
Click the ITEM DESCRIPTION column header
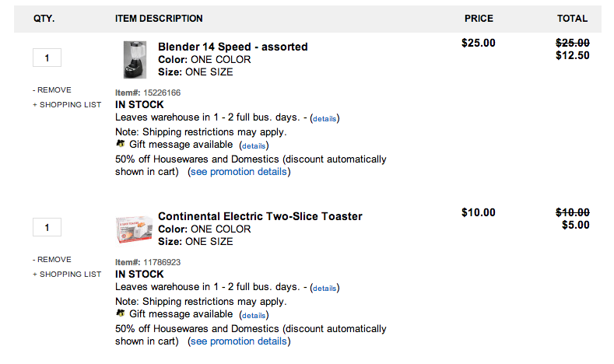(x=159, y=19)
